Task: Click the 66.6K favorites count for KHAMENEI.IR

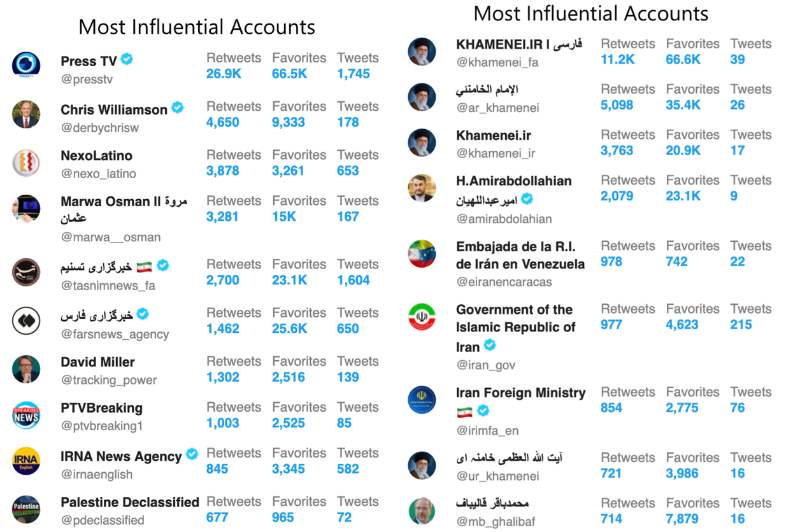Action: click(683, 59)
